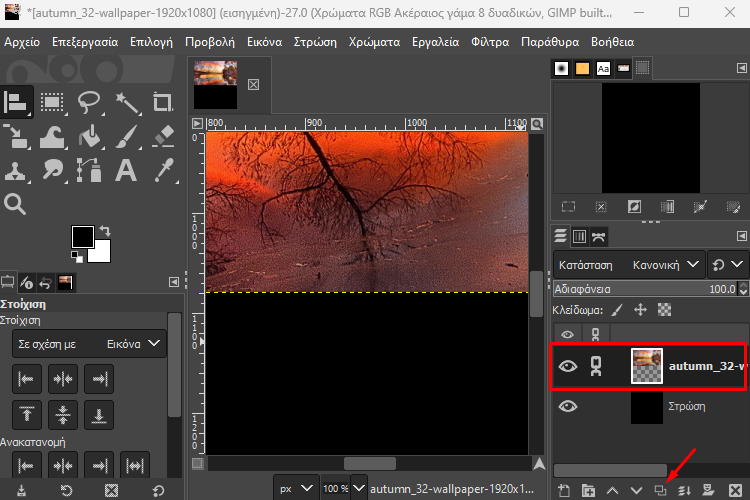Create a new layer group
This screenshot has width=750, height=500.
pos(588,490)
